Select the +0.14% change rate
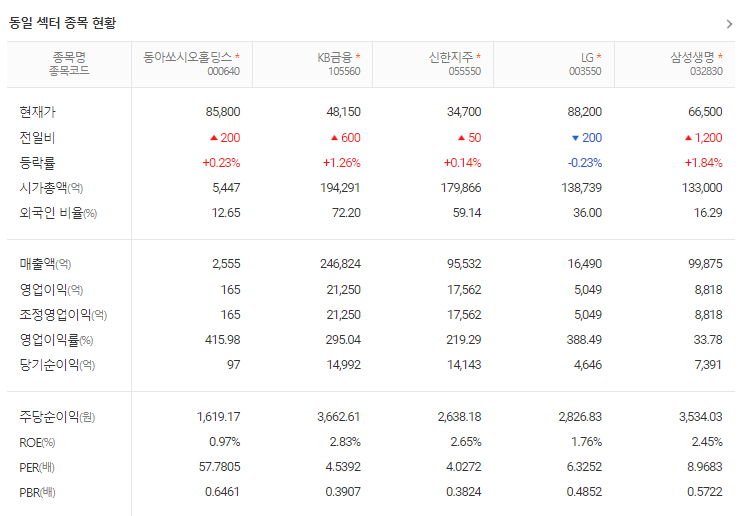 [463, 163]
